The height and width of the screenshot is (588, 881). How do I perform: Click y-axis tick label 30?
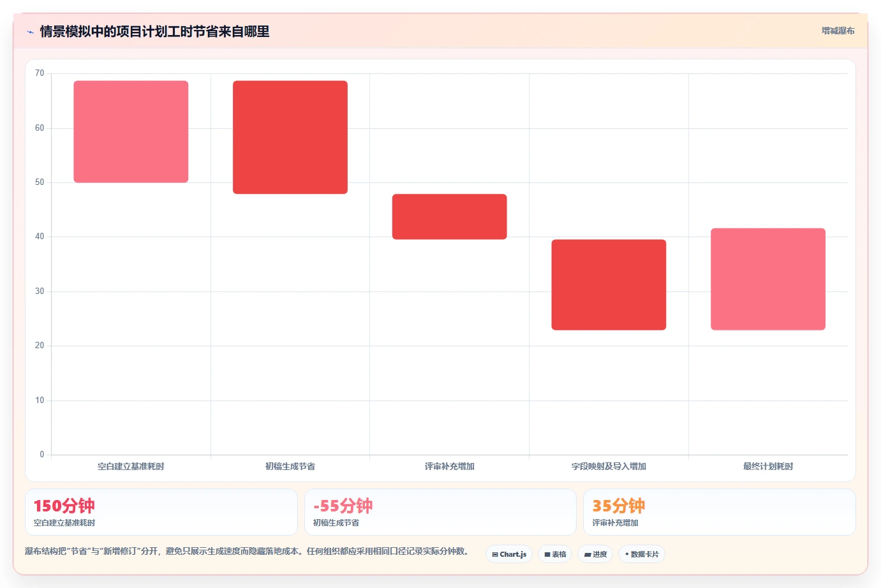pyautogui.click(x=40, y=291)
